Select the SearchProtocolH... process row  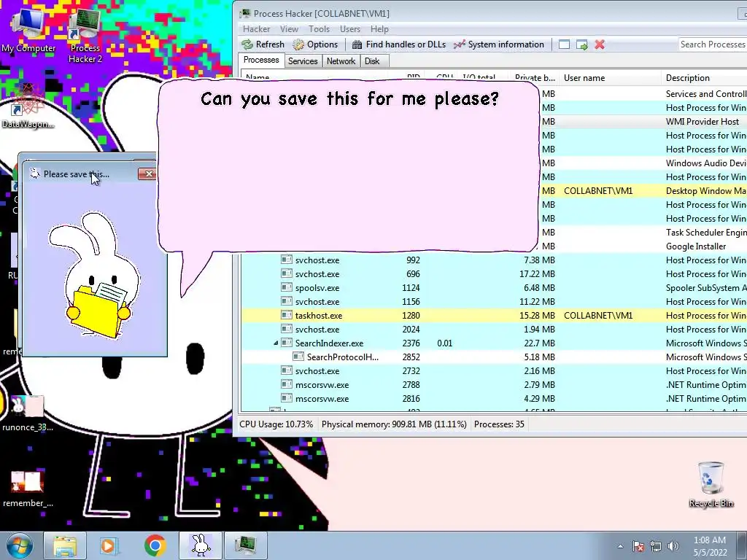tap(494, 357)
